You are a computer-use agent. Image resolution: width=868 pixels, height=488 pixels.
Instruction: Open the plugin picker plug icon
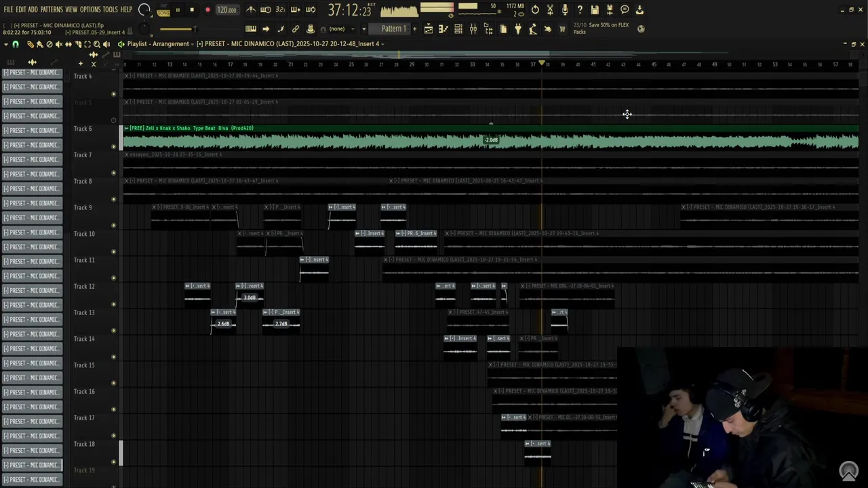[517, 29]
